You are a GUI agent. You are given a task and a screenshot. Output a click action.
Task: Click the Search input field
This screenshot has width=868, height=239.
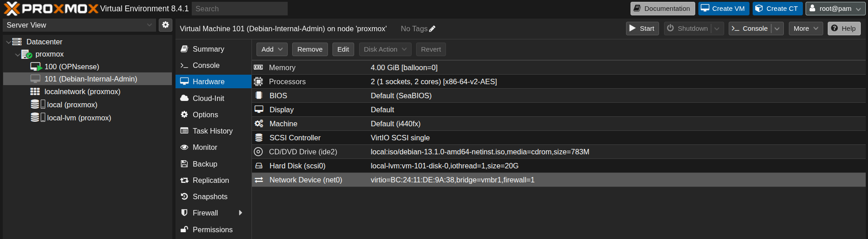click(x=239, y=9)
